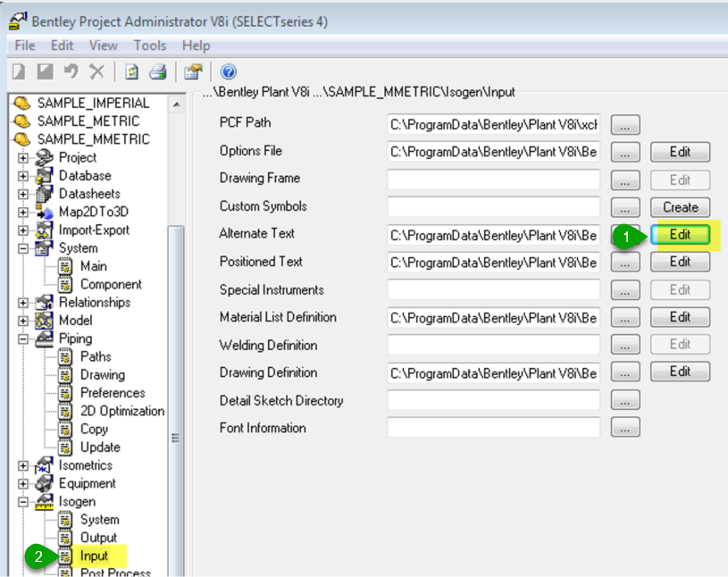Select SAMPLE_METRIC project helmet icon
Image resolution: width=728 pixels, height=577 pixels.
[21, 121]
